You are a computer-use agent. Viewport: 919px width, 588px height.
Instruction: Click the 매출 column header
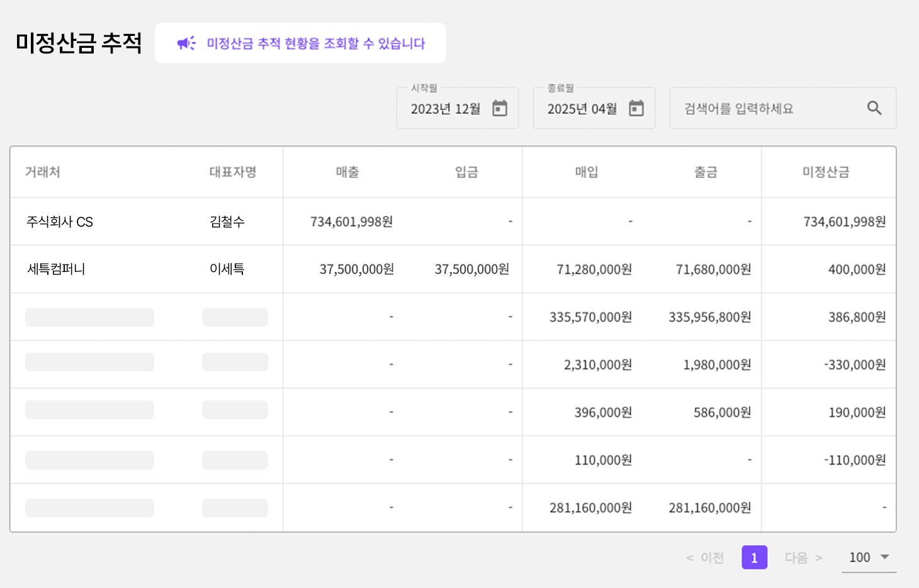[x=347, y=172]
